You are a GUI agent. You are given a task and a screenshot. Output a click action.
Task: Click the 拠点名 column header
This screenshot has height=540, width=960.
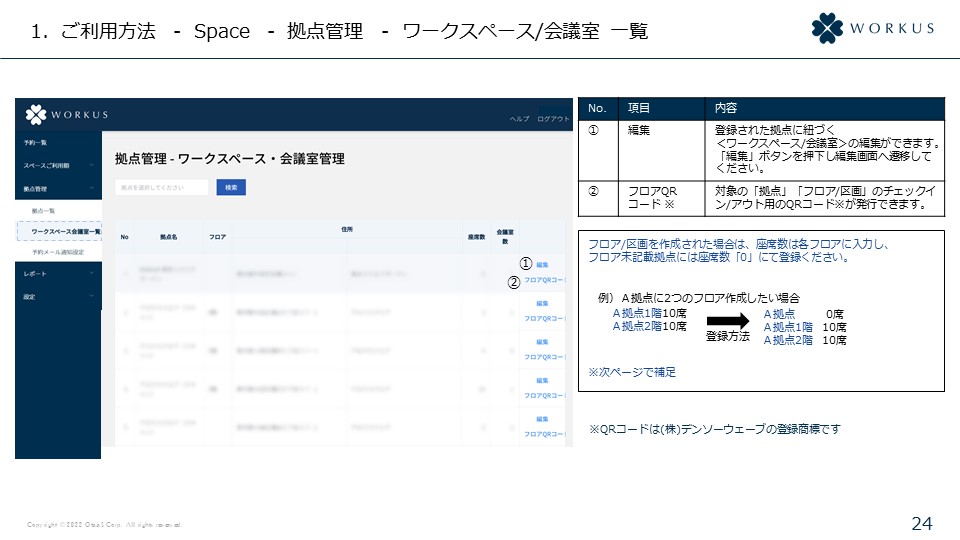(168, 237)
